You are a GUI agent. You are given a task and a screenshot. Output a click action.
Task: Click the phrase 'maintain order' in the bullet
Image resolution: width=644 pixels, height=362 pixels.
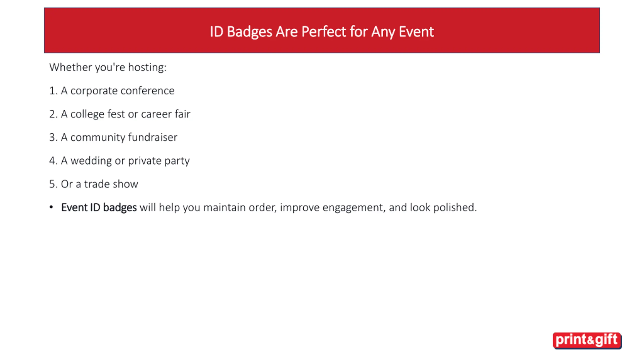pos(240,208)
